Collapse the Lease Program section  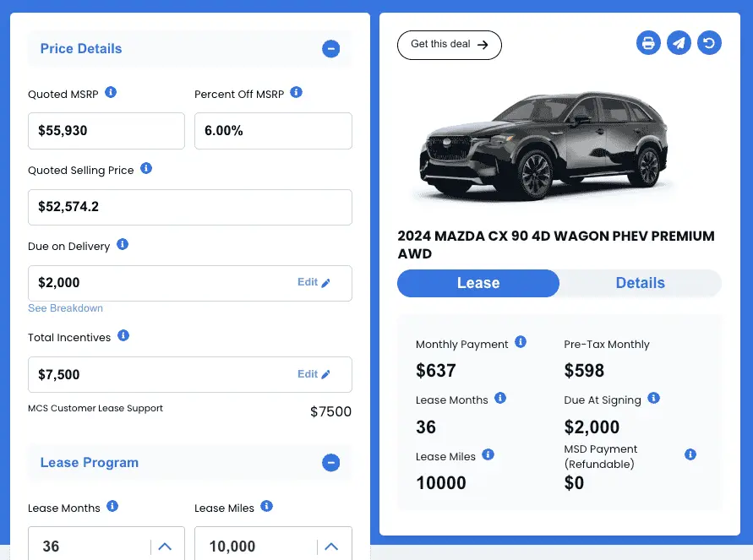331,463
